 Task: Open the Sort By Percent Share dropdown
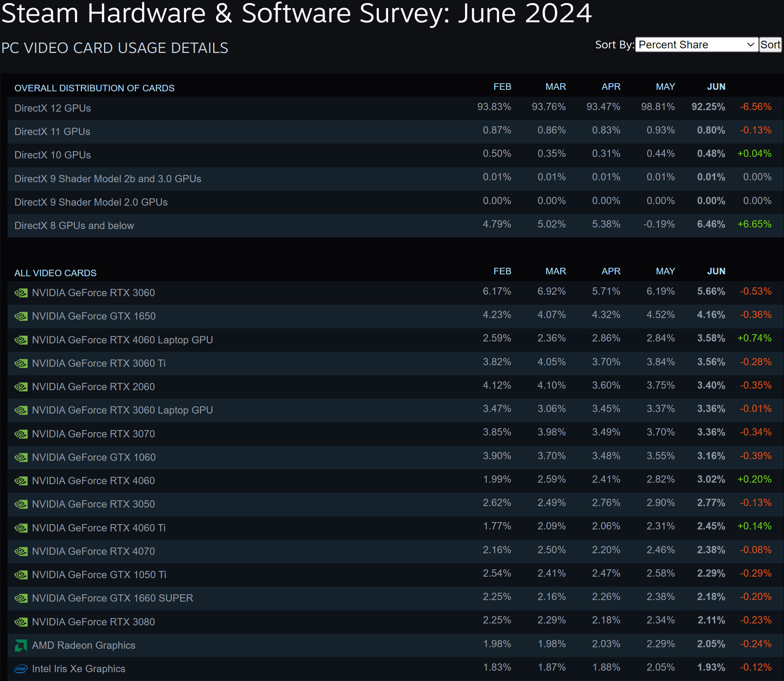[697, 45]
